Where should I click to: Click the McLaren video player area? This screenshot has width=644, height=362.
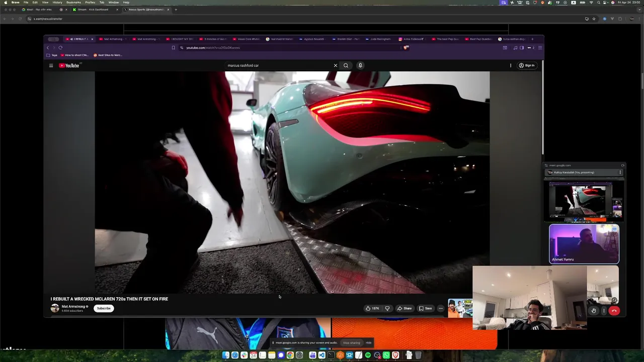tap(292, 182)
